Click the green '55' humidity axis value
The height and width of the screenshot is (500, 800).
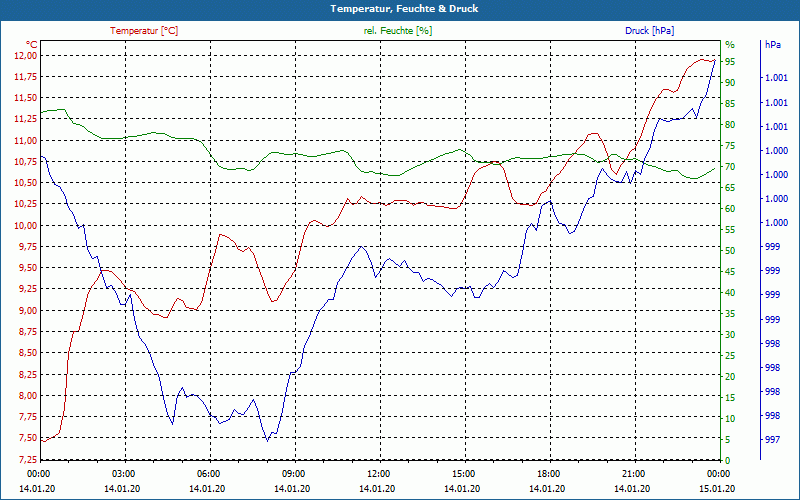[x=730, y=230]
